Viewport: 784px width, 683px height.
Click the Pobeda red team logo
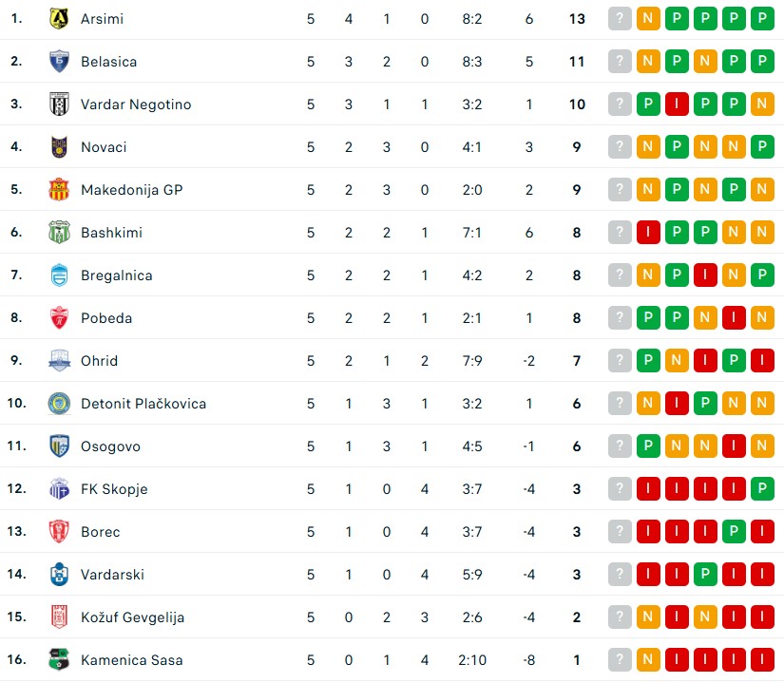click(59, 318)
